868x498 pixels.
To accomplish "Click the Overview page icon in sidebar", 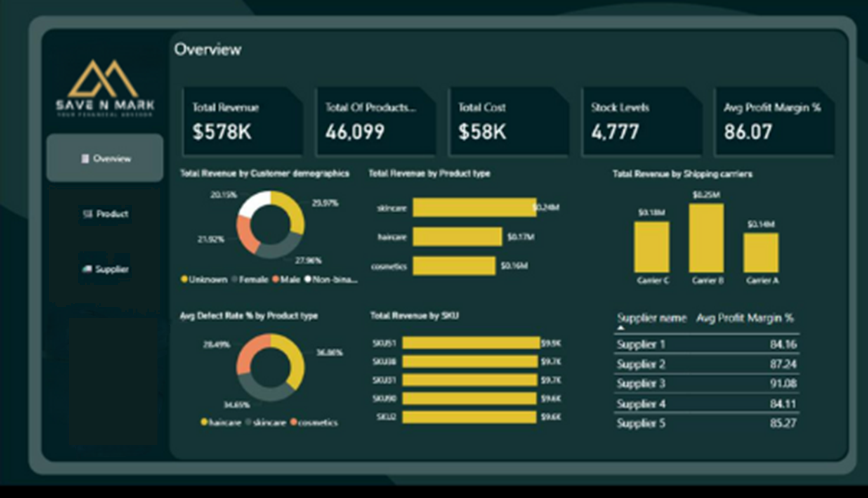I will point(85,159).
